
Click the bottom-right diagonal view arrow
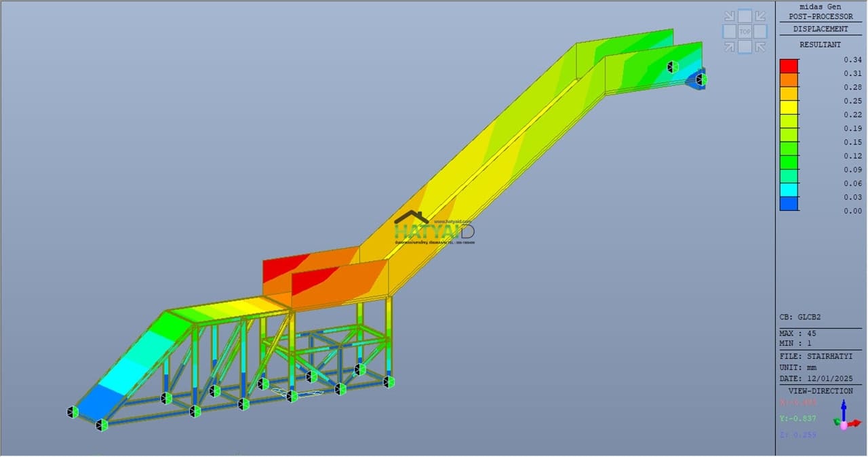[x=760, y=47]
